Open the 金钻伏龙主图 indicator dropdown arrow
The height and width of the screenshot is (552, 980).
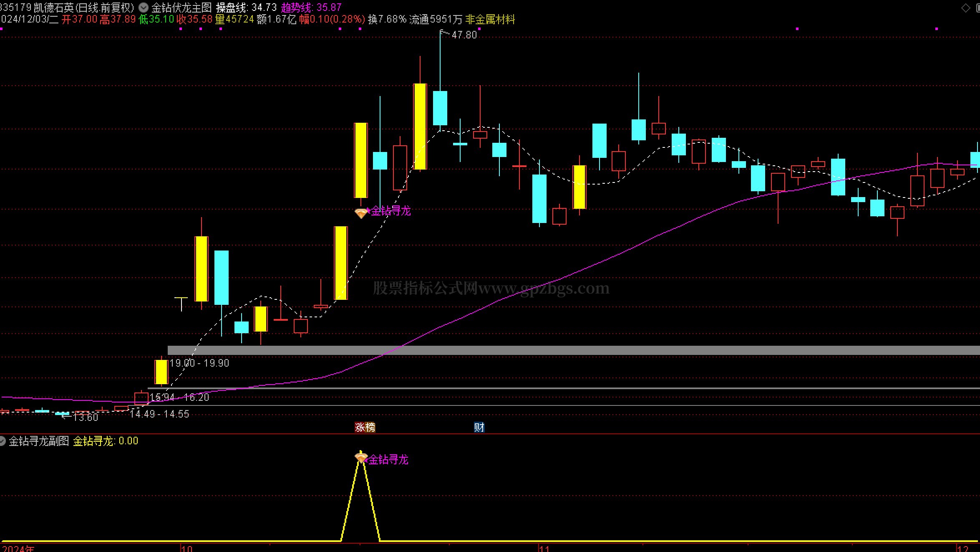point(143,8)
